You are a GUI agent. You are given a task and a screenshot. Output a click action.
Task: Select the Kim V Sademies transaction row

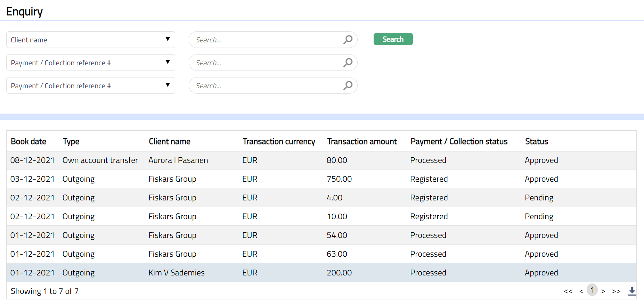point(176,273)
